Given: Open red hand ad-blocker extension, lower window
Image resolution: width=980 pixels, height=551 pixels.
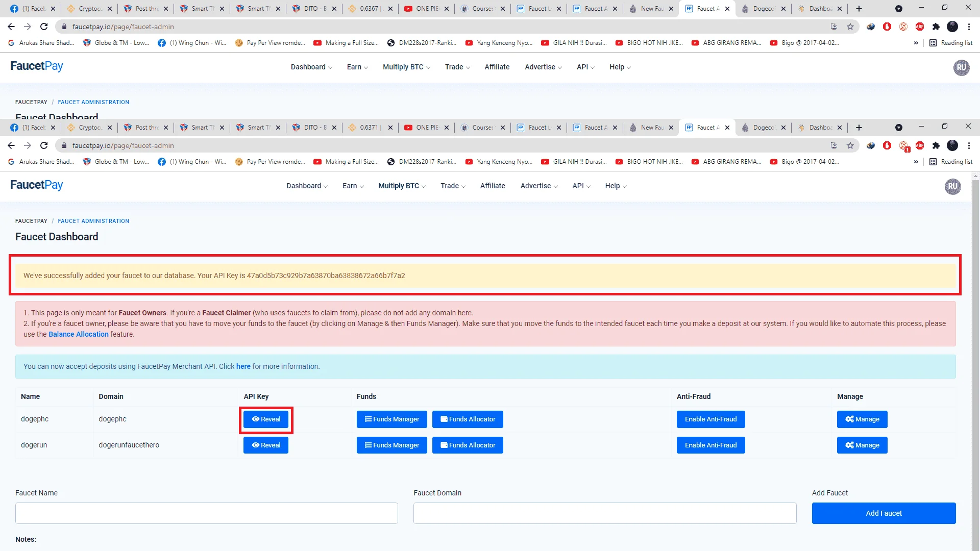Looking at the screenshot, I should click(887, 146).
